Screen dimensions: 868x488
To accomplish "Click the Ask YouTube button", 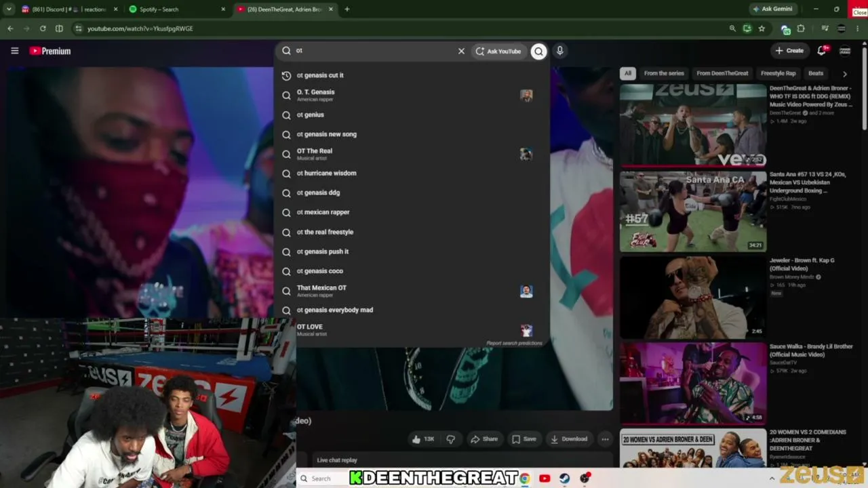I will tap(498, 51).
